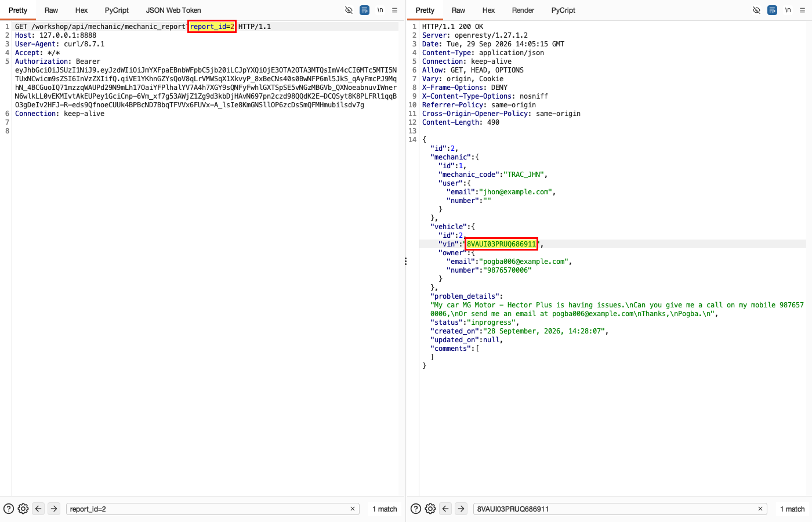Viewport: 812px width, 522px height.
Task: Open search settings gear in response panel
Action: point(430,509)
